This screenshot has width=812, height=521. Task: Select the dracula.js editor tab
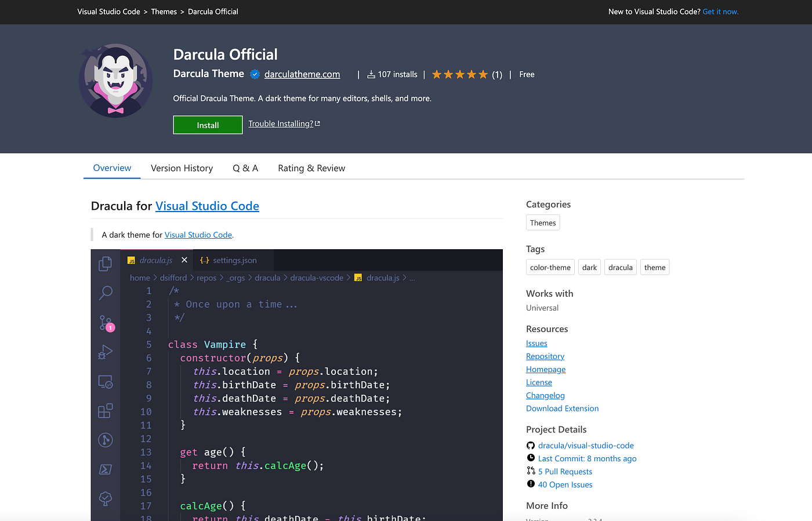point(156,260)
